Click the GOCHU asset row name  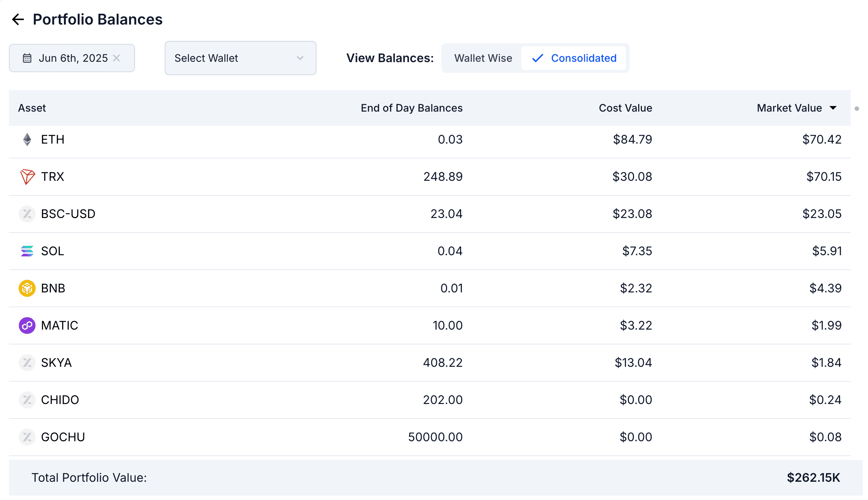pyautogui.click(x=63, y=437)
